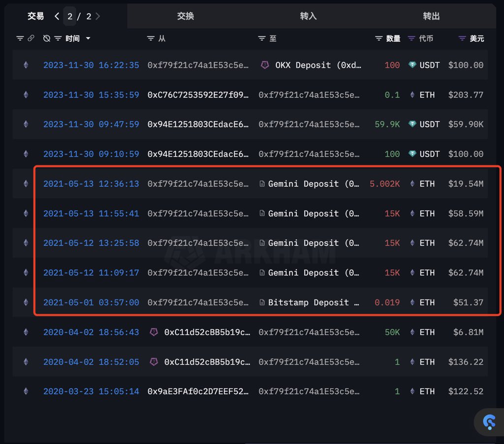Viewport: 504px width, 444px height.
Task: Click the $6.81M value cell
Action: click(x=468, y=332)
